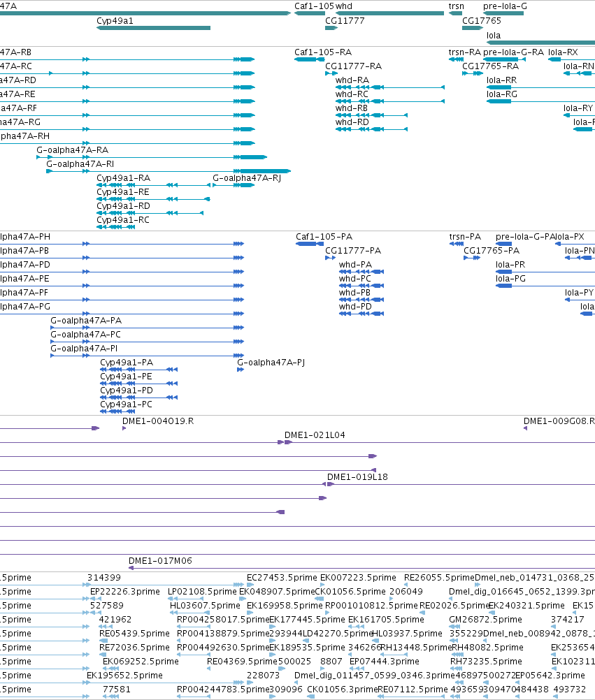
Task: Click the Cyp49a1-RA transcript label
Action: pyautogui.click(x=123, y=178)
